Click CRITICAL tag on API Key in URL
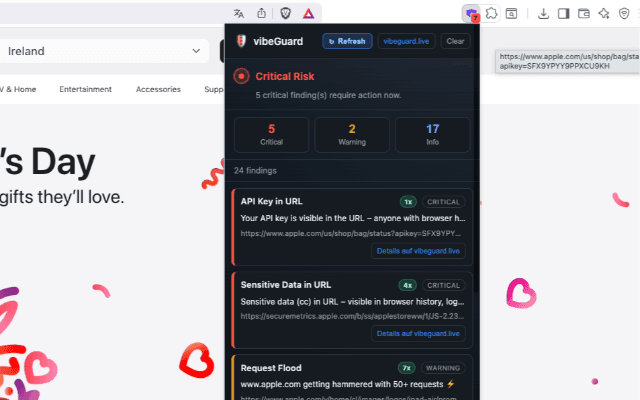 pyautogui.click(x=443, y=202)
